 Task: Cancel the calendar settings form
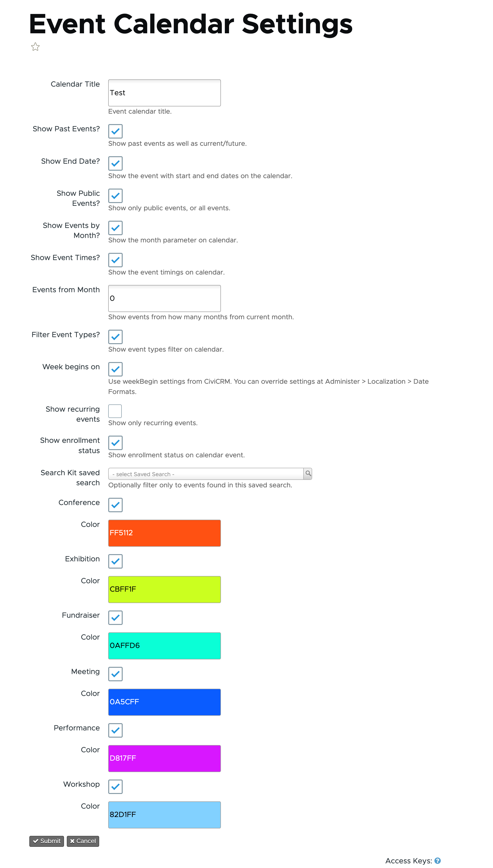point(83,841)
